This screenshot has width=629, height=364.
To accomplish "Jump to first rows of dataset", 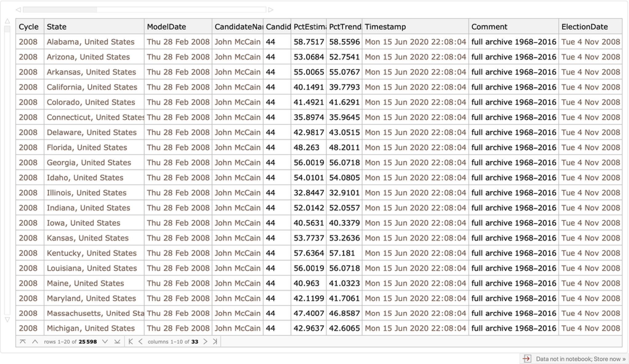I will [x=23, y=342].
